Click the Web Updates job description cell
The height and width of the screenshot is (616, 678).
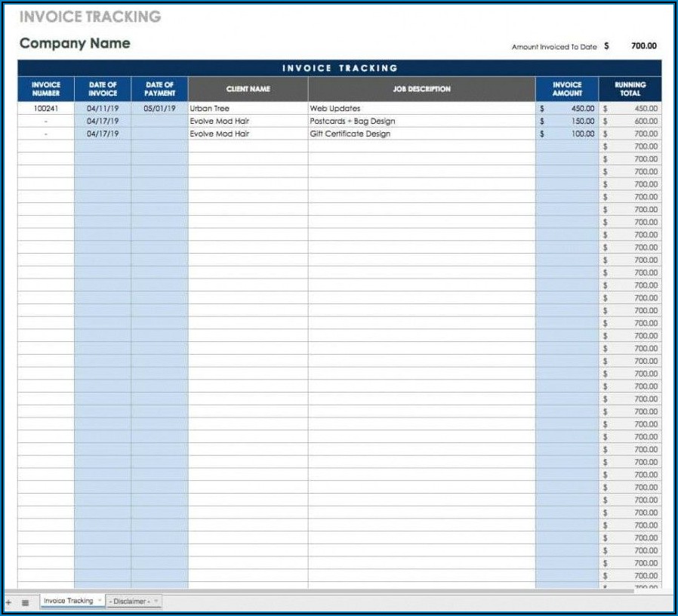click(421, 109)
